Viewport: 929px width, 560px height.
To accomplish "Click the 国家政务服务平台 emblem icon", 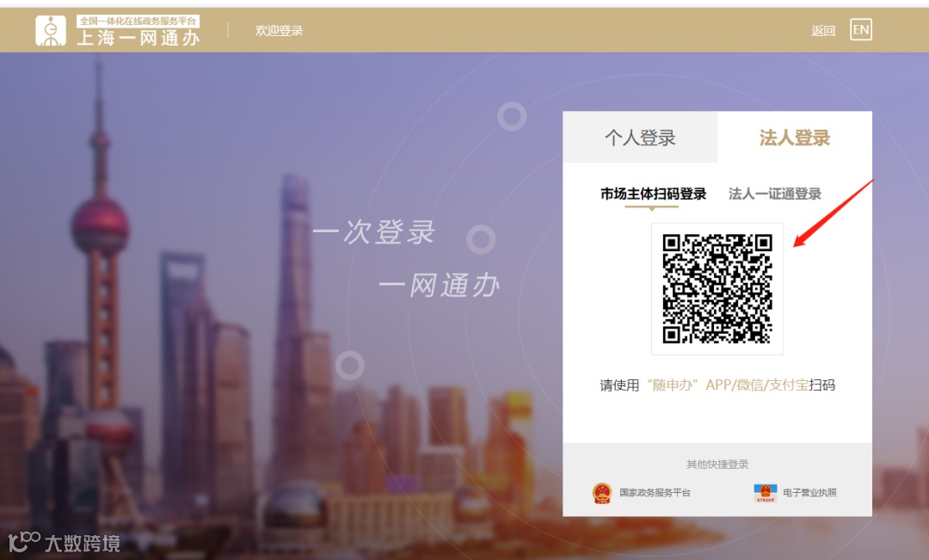I will [602, 492].
